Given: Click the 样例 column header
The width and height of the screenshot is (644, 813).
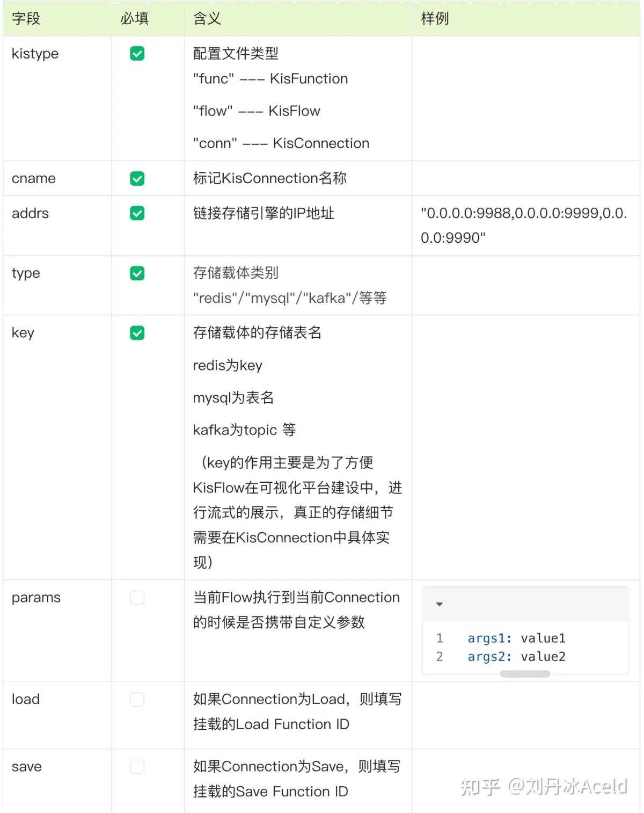Looking at the screenshot, I should [x=435, y=19].
